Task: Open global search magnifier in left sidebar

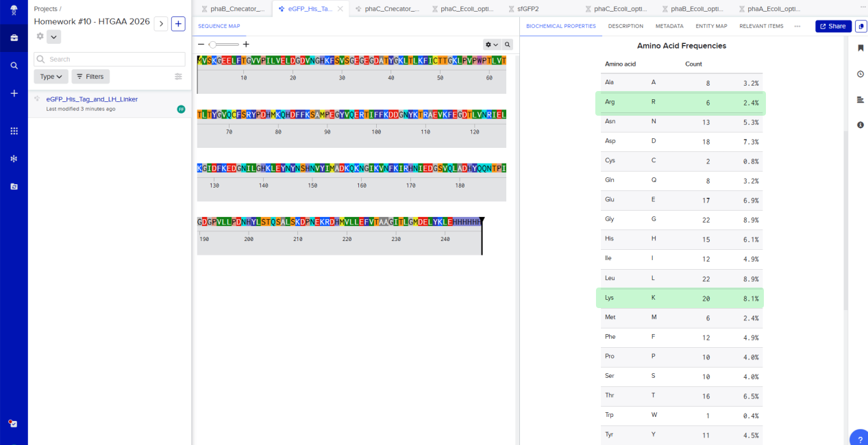Action: (x=14, y=66)
